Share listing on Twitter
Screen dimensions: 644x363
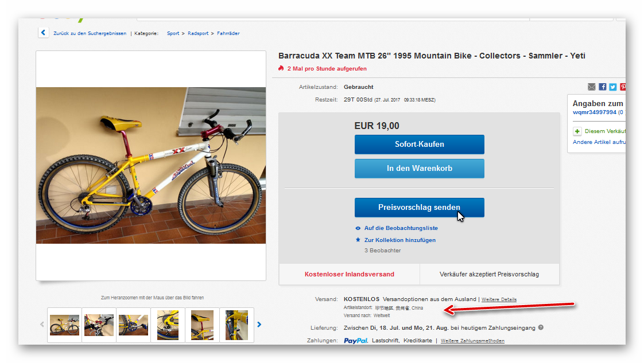tap(612, 87)
